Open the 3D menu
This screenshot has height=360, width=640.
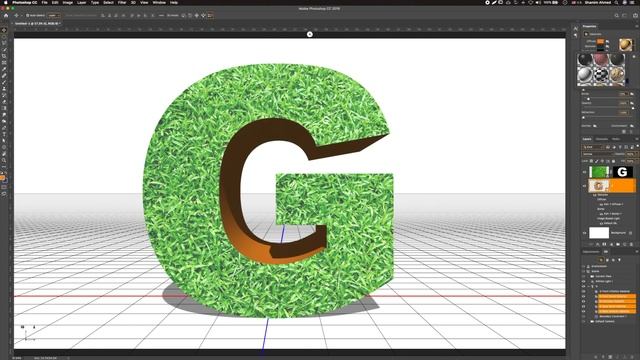click(133, 2)
